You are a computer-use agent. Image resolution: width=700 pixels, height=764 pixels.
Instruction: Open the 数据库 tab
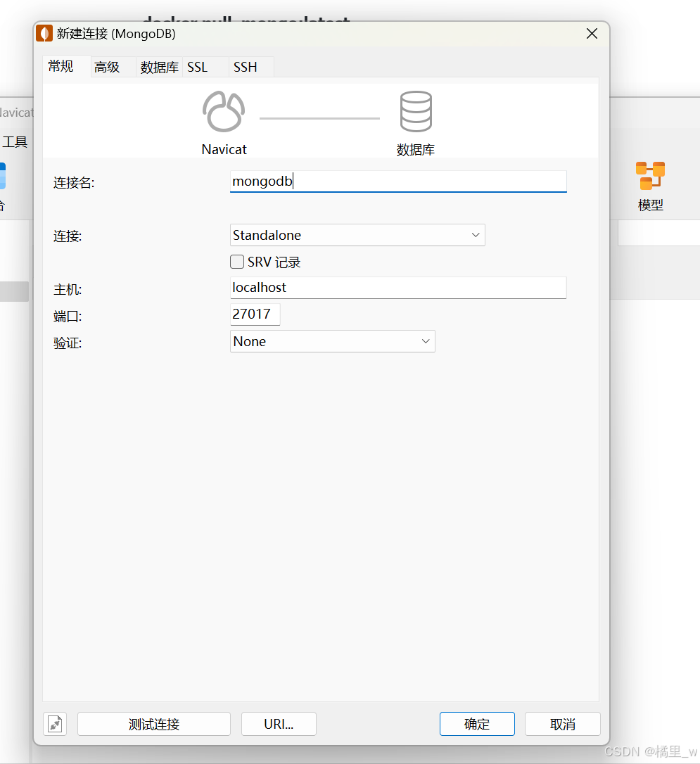point(159,67)
